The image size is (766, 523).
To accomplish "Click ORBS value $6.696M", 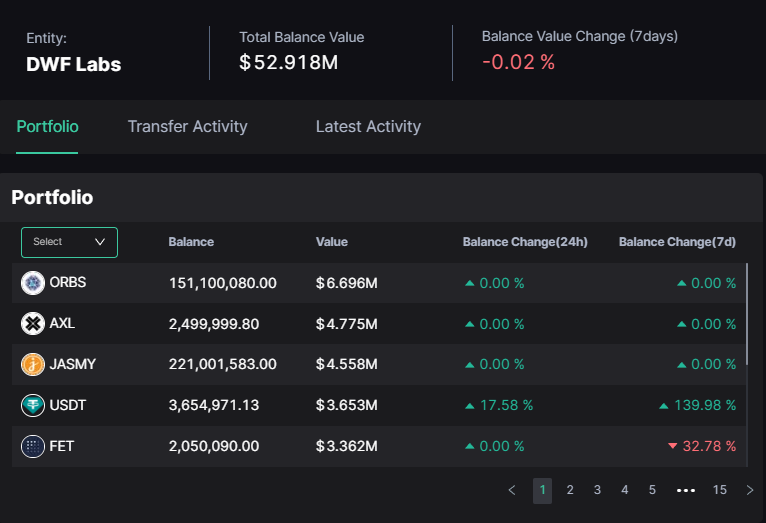I will 346,283.
